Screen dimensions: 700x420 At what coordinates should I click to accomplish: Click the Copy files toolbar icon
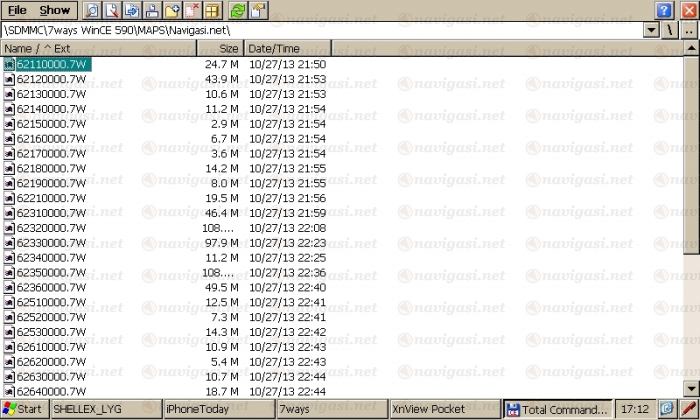(x=132, y=10)
